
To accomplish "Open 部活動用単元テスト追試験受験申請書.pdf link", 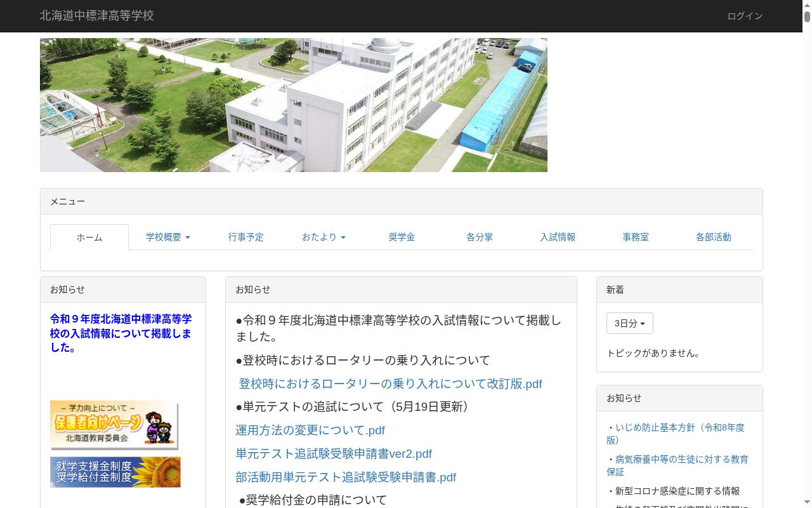I will point(346,477).
